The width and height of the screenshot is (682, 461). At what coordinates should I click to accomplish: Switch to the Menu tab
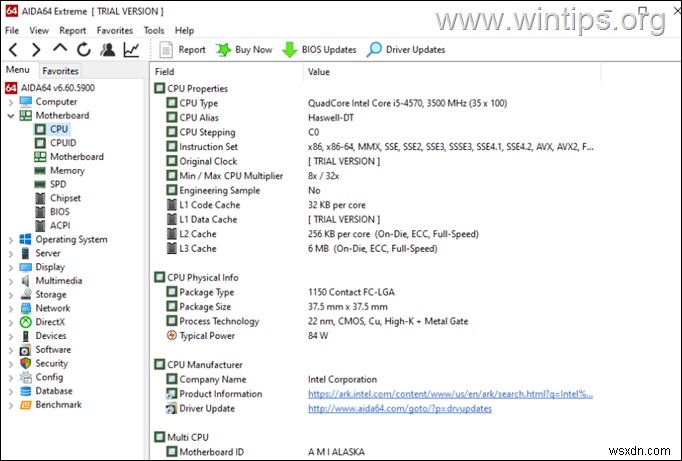[17, 70]
